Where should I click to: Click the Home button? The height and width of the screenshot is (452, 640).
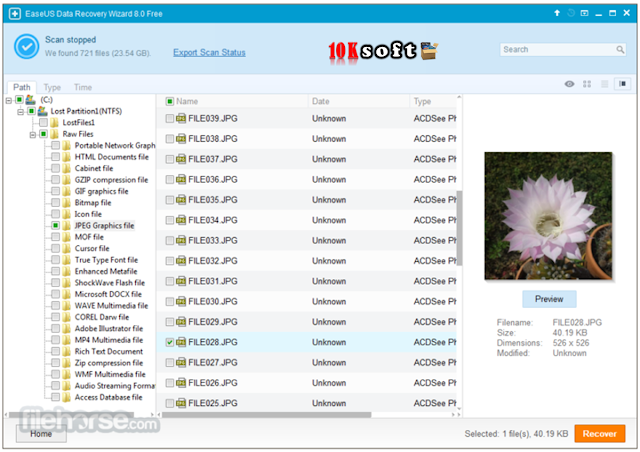pyautogui.click(x=41, y=434)
